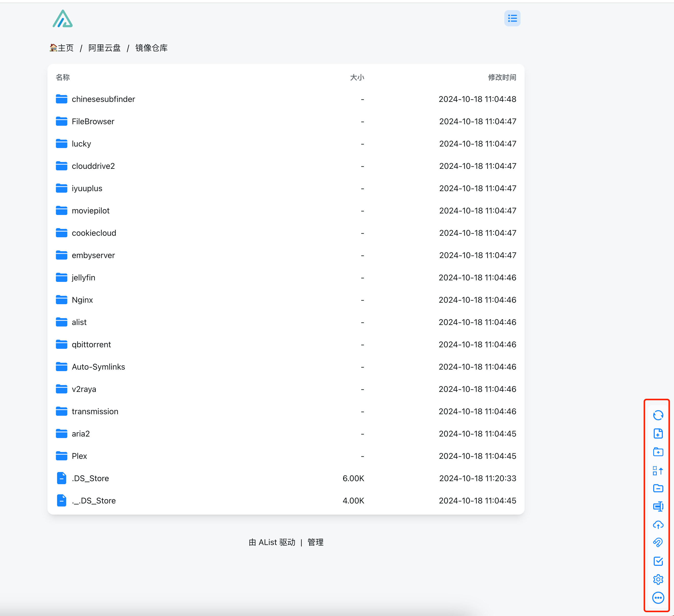Open local settings with the gear icon
Screen dimensions: 674x616
point(658,579)
